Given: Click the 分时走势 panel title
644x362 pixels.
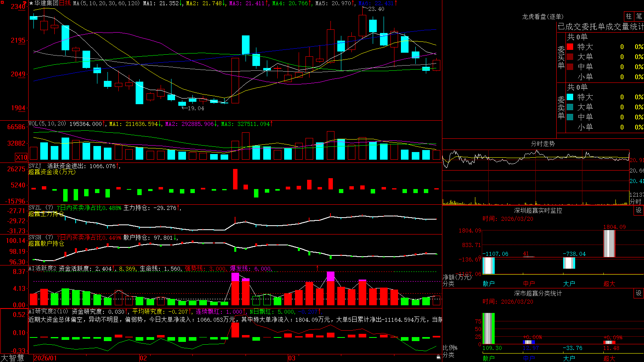Looking at the screenshot, I should pyautogui.click(x=543, y=144).
